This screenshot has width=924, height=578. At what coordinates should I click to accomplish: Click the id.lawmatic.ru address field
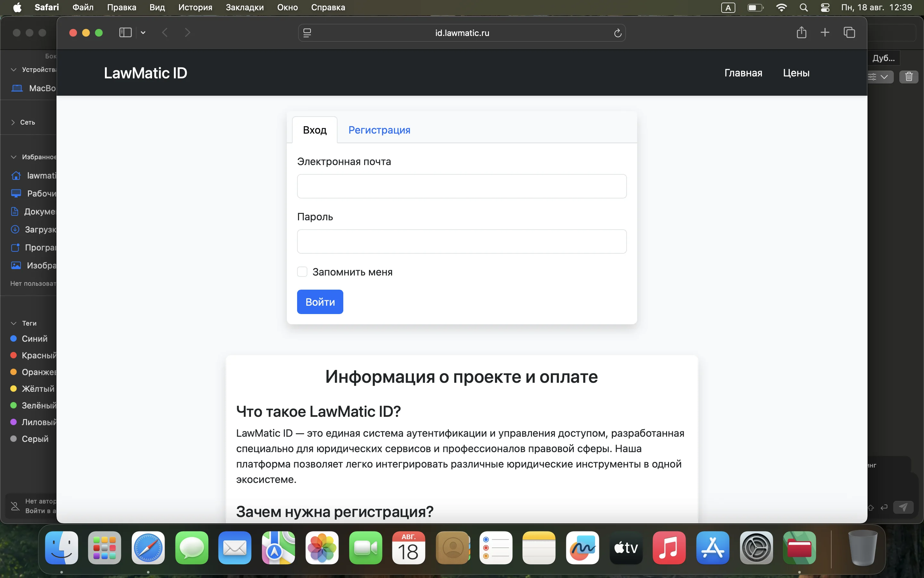click(x=462, y=33)
